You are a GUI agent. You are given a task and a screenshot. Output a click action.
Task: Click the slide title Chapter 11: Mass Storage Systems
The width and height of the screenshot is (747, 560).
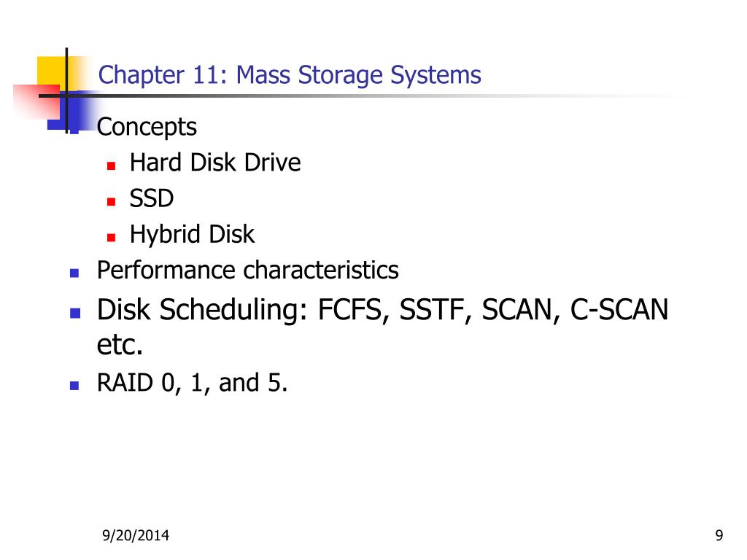coord(289,75)
